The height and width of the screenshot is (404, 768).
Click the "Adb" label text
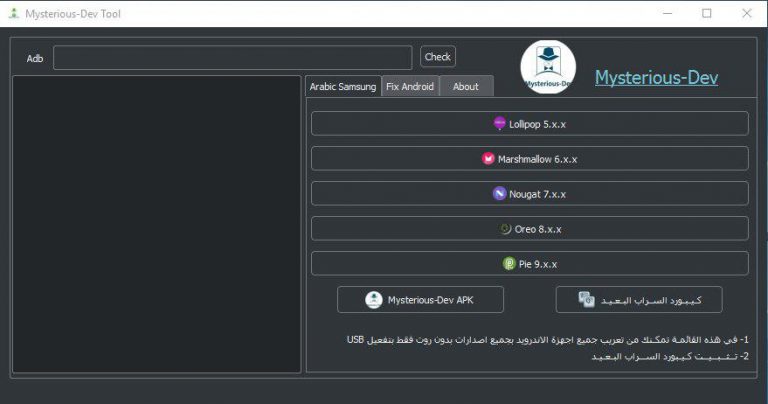(35, 59)
